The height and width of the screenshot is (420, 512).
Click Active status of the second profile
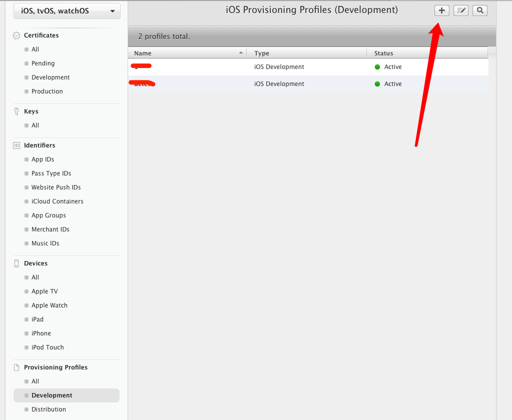tap(393, 84)
